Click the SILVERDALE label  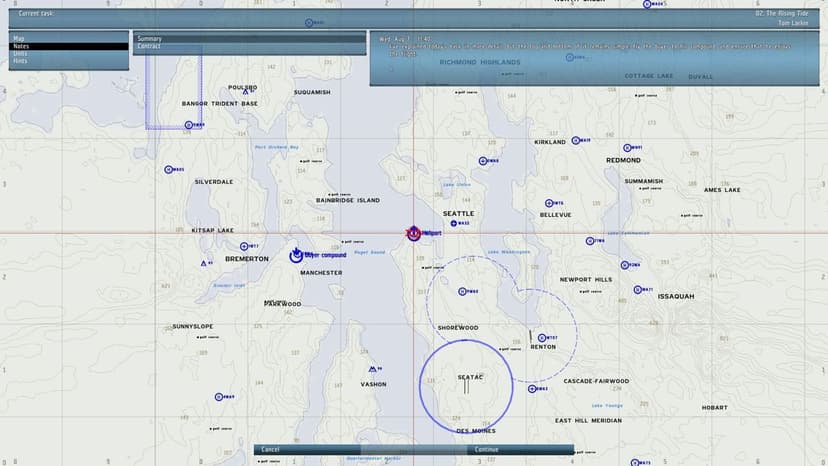pos(214,182)
